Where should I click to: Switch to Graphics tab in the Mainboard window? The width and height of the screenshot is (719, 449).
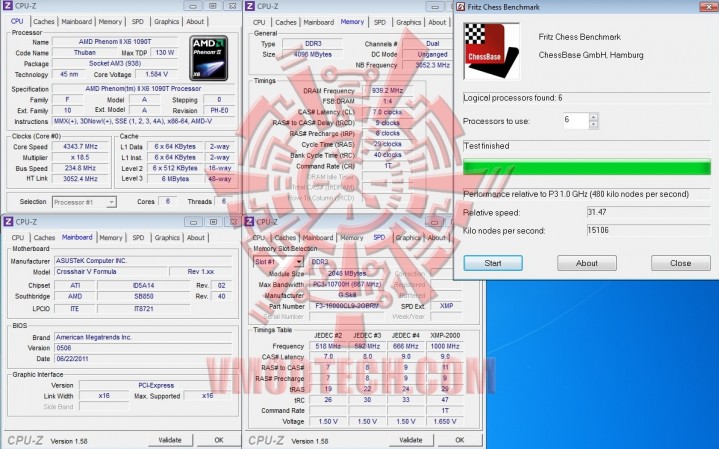pos(167,238)
